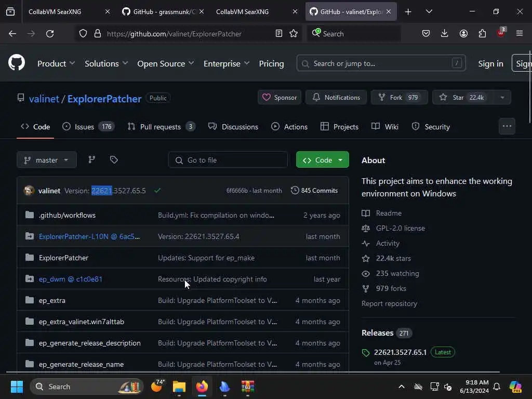Open the green Code dropdown button
This screenshot has width=532, height=399.
click(x=322, y=160)
